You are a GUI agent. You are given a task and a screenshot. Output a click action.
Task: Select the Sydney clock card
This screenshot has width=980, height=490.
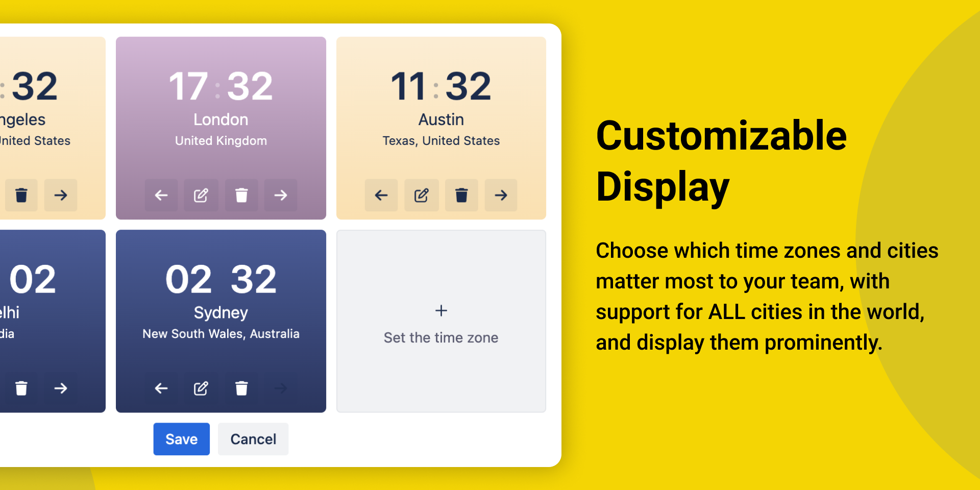click(x=221, y=321)
